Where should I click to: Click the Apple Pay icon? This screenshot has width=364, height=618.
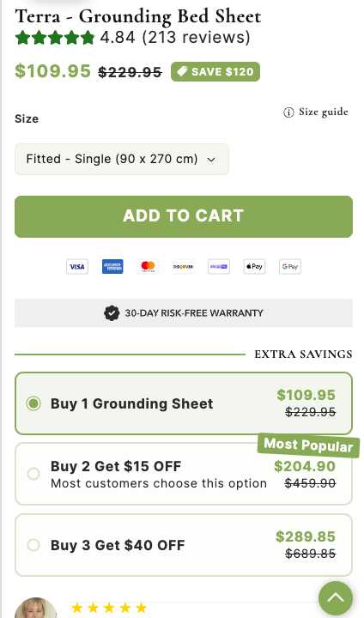(254, 267)
